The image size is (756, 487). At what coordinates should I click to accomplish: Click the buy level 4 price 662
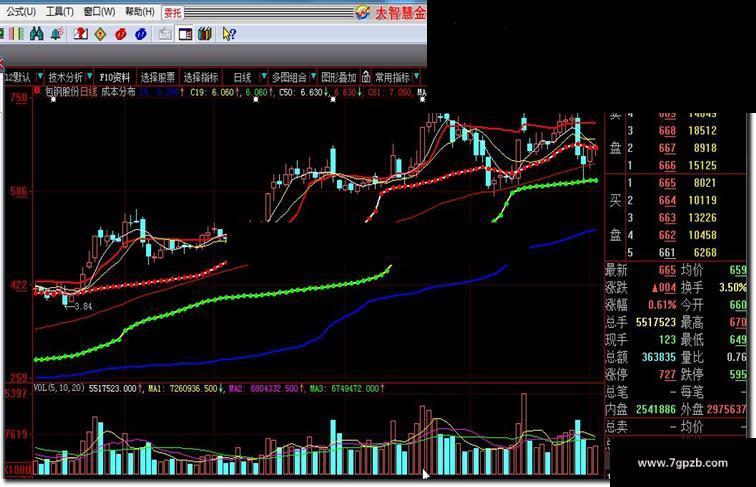[x=667, y=235]
